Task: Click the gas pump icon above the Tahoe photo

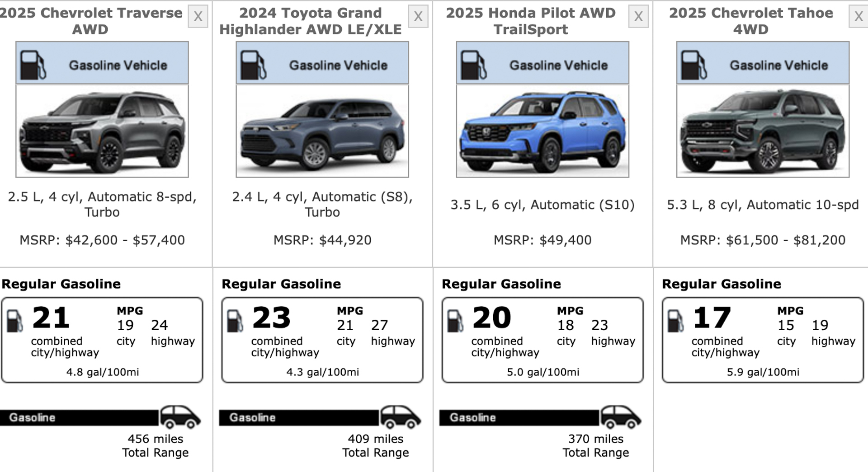Action: 693,65
